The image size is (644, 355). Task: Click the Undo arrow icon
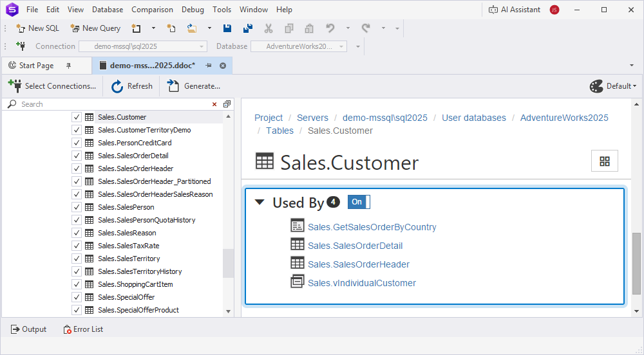330,28
